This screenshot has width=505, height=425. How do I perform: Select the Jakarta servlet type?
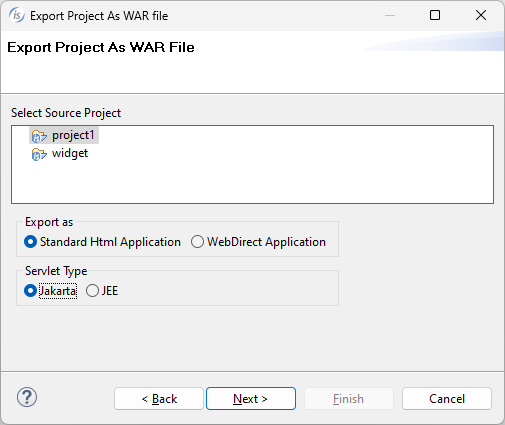coord(30,291)
